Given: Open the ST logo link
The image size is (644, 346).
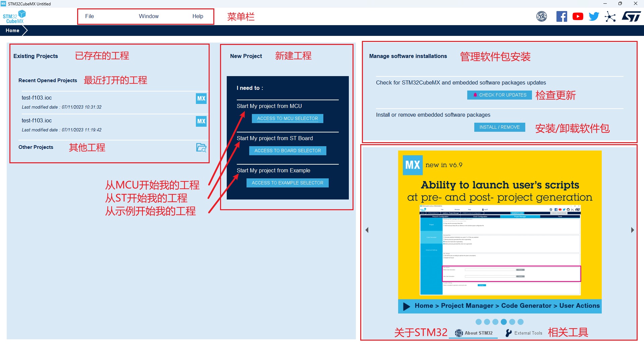Looking at the screenshot, I should click(x=631, y=16).
